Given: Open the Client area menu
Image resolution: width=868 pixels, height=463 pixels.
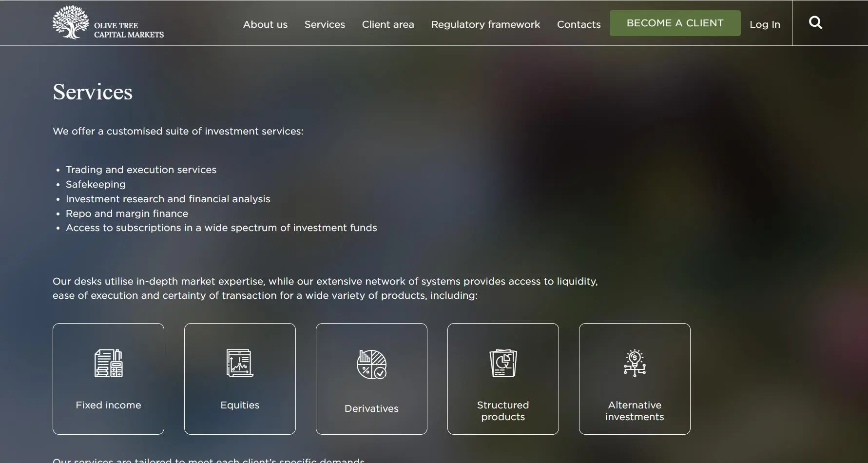Looking at the screenshot, I should pyautogui.click(x=388, y=24).
